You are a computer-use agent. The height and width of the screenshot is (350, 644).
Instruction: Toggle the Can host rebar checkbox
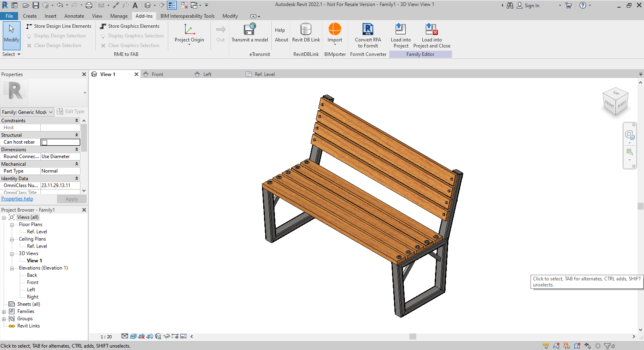coord(45,142)
